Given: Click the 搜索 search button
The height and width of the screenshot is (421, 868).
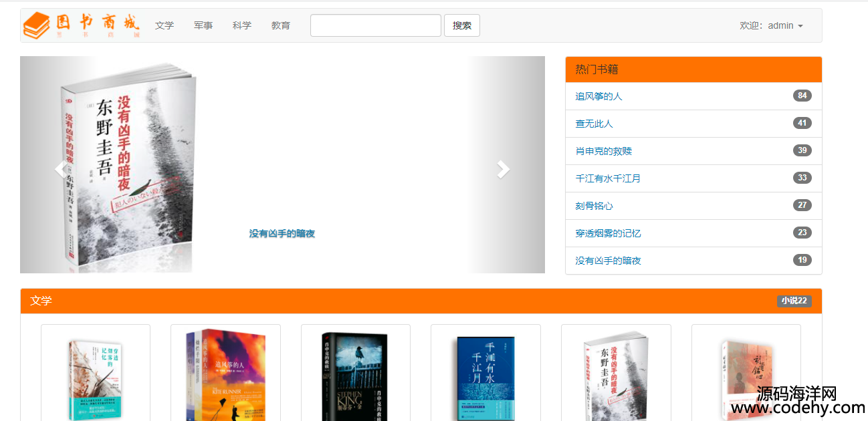Looking at the screenshot, I should coord(462,25).
